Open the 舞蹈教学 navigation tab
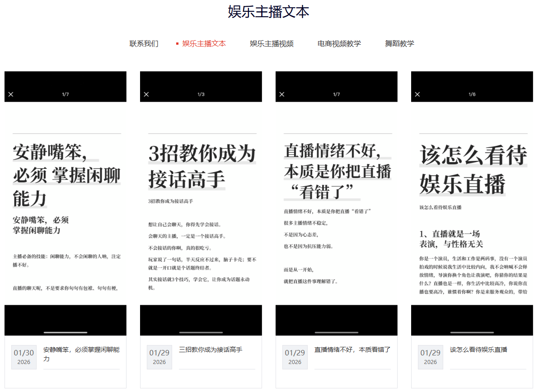Screen dimensions: 539x392 (x=399, y=44)
